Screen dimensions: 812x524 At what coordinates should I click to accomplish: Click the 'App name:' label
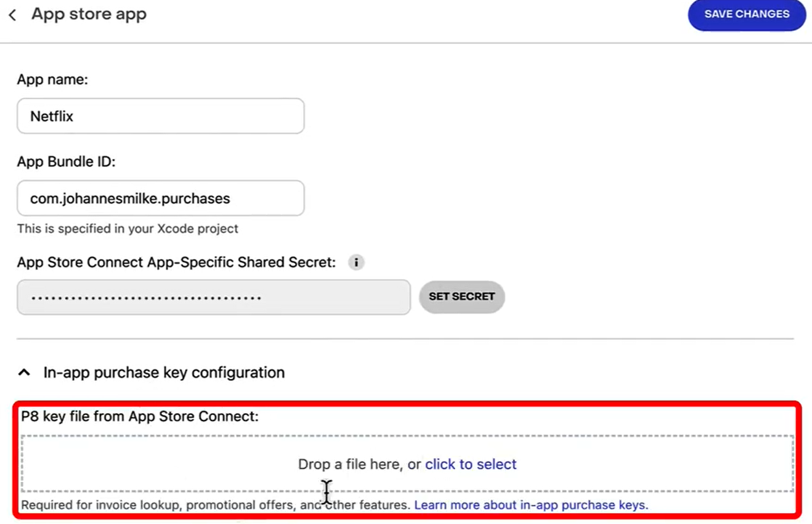pyautogui.click(x=52, y=80)
